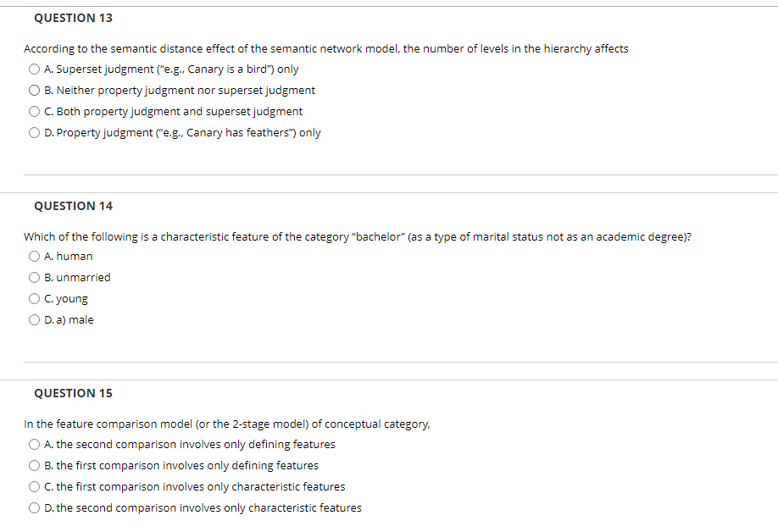Screen dimensions: 778x532
Task: Choose option B 'first comparison involves only defining features'
Action: point(34,465)
